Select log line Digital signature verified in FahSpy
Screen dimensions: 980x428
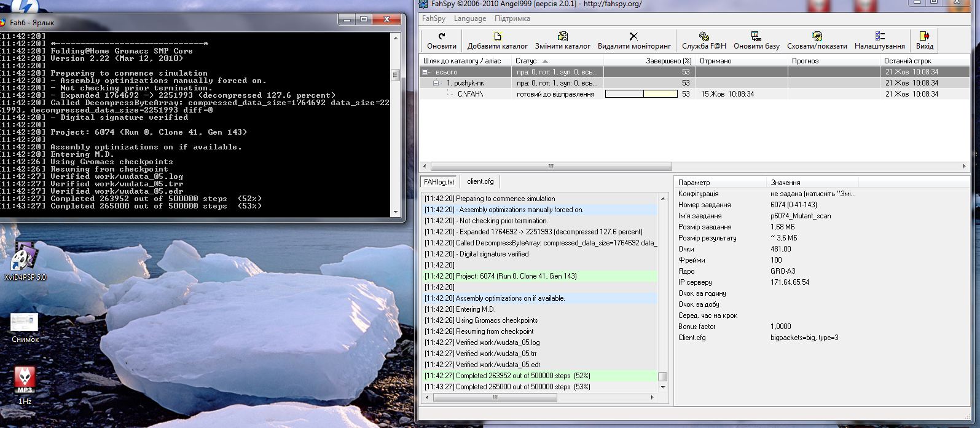(540, 254)
